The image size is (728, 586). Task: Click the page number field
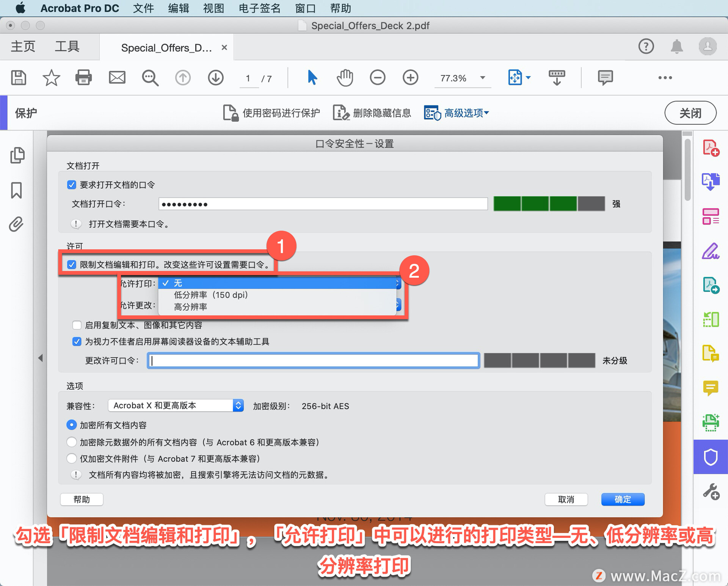[248, 78]
